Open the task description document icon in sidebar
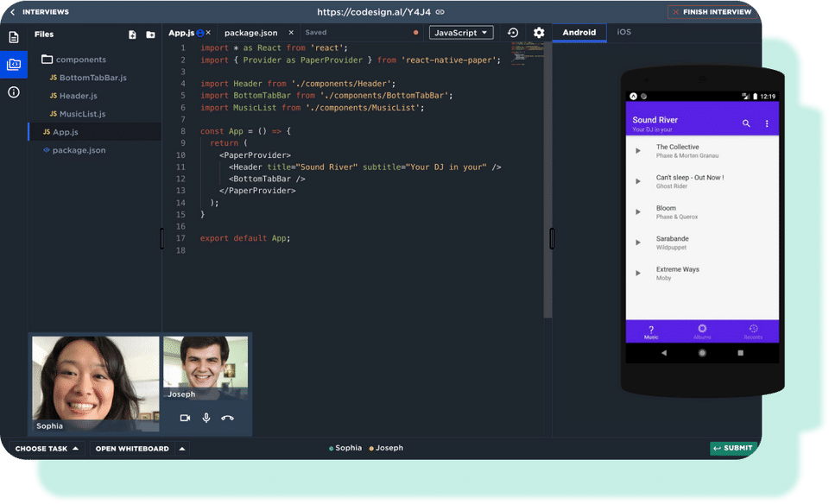 (14, 37)
